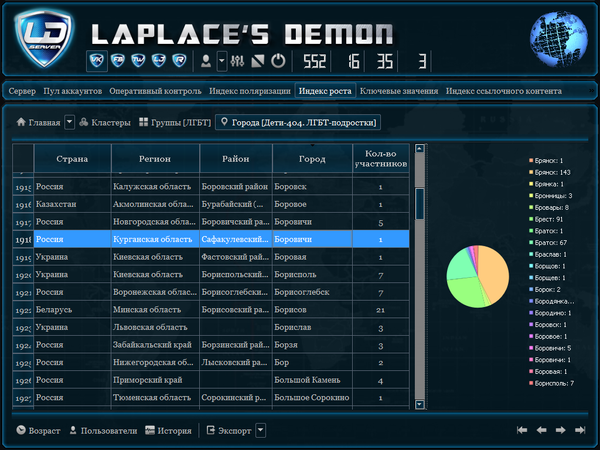The width and height of the screenshot is (600, 450).
Task: Click the table scrollbar down arrow
Action: click(420, 404)
